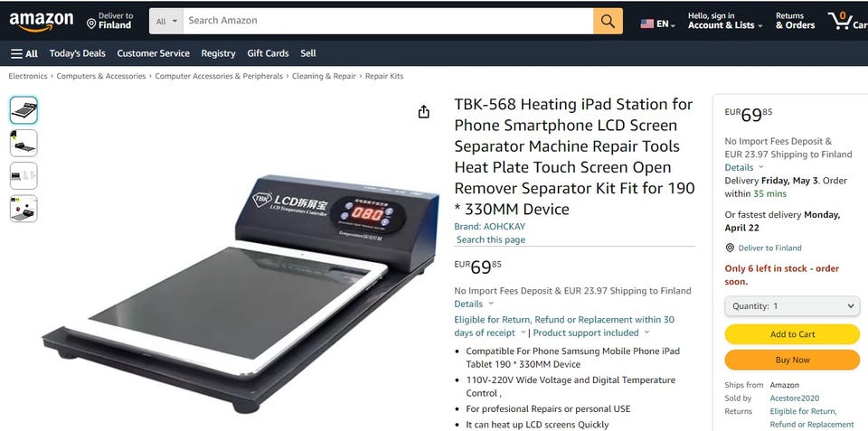Expand the Quantity: 1 dropdown
The image size is (868, 431).
[792, 306]
